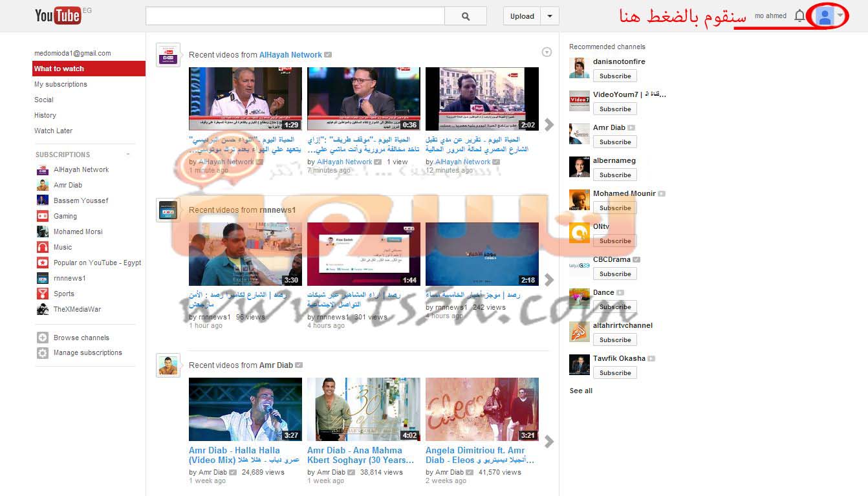
Task: Show next AlHayah Network videos arrow
Action: pyautogui.click(x=549, y=124)
